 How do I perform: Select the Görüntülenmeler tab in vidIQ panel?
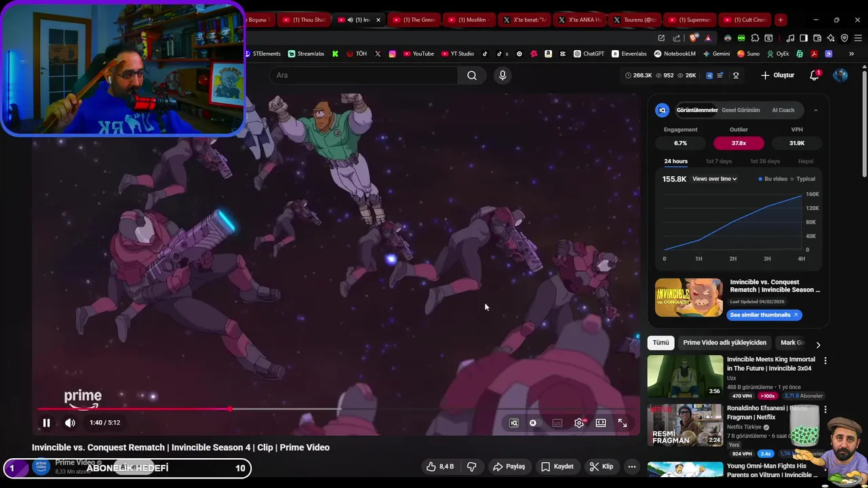click(x=697, y=110)
